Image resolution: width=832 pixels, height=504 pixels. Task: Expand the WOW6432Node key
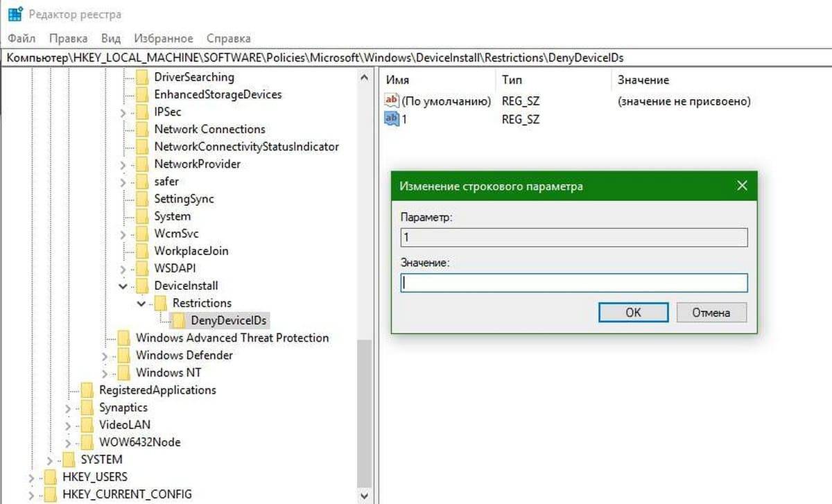[68, 442]
